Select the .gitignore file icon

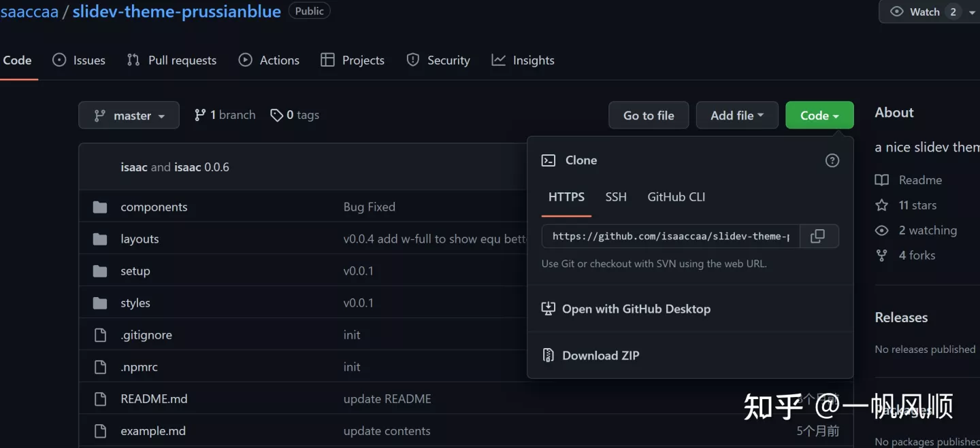(x=100, y=335)
